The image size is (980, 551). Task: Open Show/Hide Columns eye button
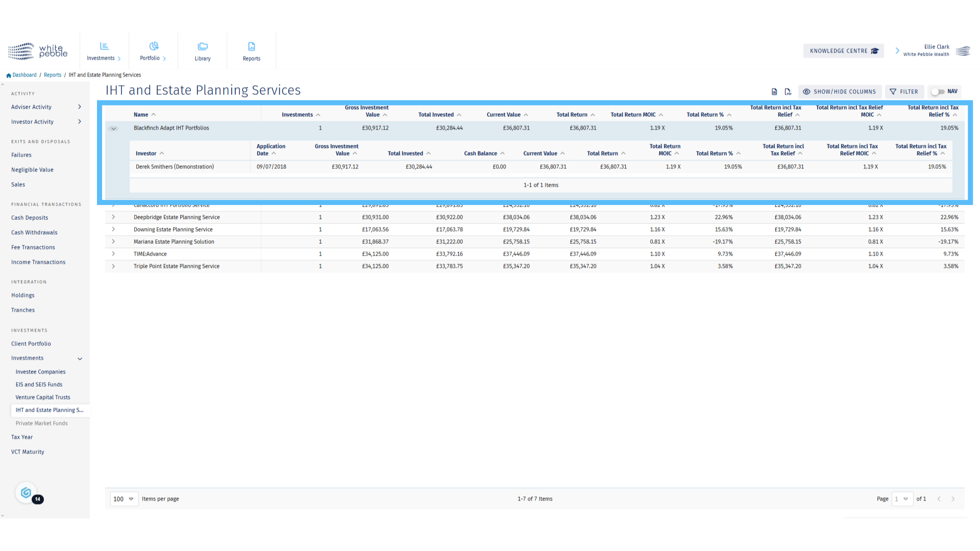pyautogui.click(x=840, y=92)
